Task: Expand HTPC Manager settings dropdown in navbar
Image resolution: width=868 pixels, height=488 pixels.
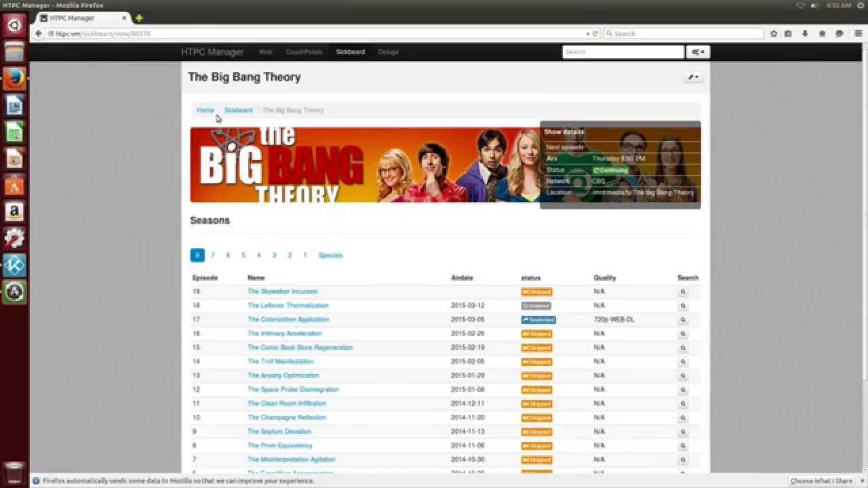Action: click(x=698, y=52)
